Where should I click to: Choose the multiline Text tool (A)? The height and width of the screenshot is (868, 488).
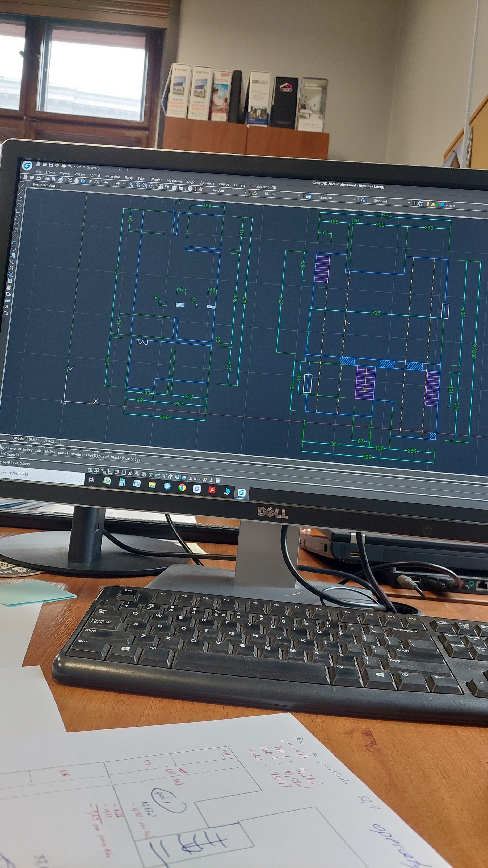pyautogui.click(x=7, y=307)
